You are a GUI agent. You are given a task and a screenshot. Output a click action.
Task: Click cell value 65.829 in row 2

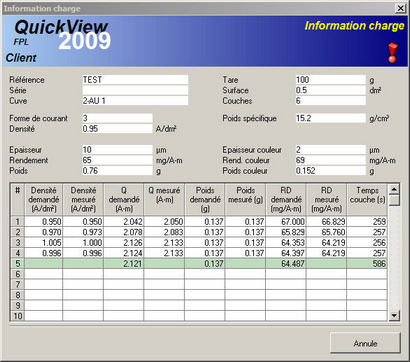(x=286, y=232)
